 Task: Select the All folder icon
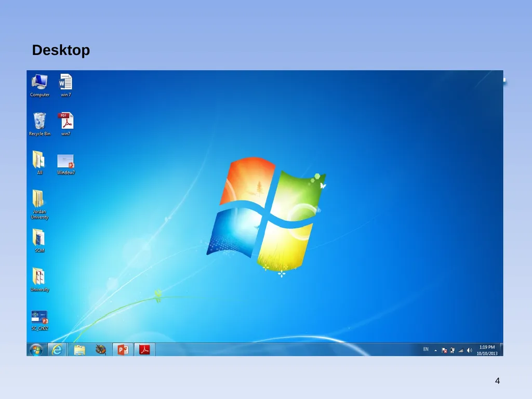coord(39,163)
